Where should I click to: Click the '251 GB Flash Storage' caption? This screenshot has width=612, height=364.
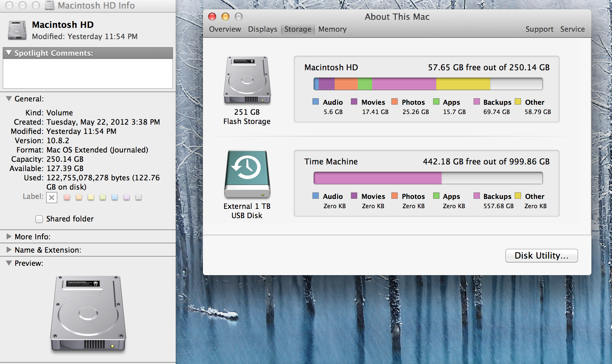pyautogui.click(x=247, y=117)
